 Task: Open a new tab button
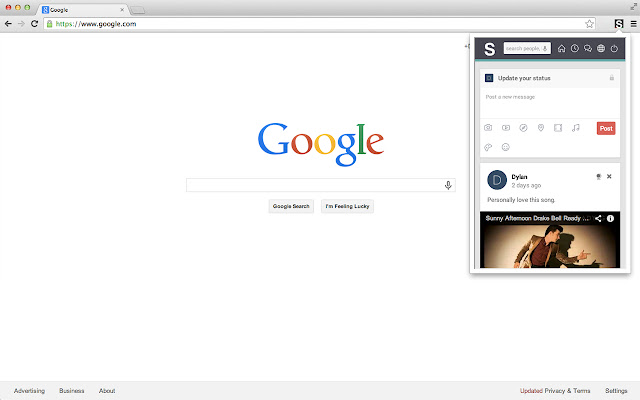tap(138, 10)
